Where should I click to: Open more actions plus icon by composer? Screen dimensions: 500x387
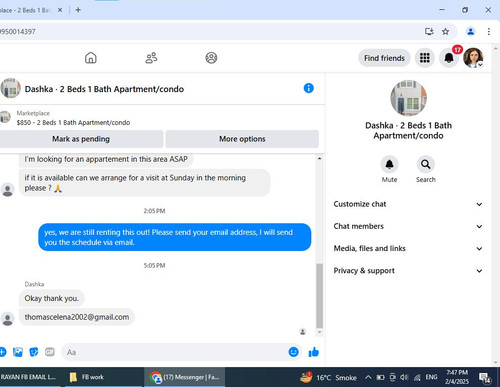[3, 352]
